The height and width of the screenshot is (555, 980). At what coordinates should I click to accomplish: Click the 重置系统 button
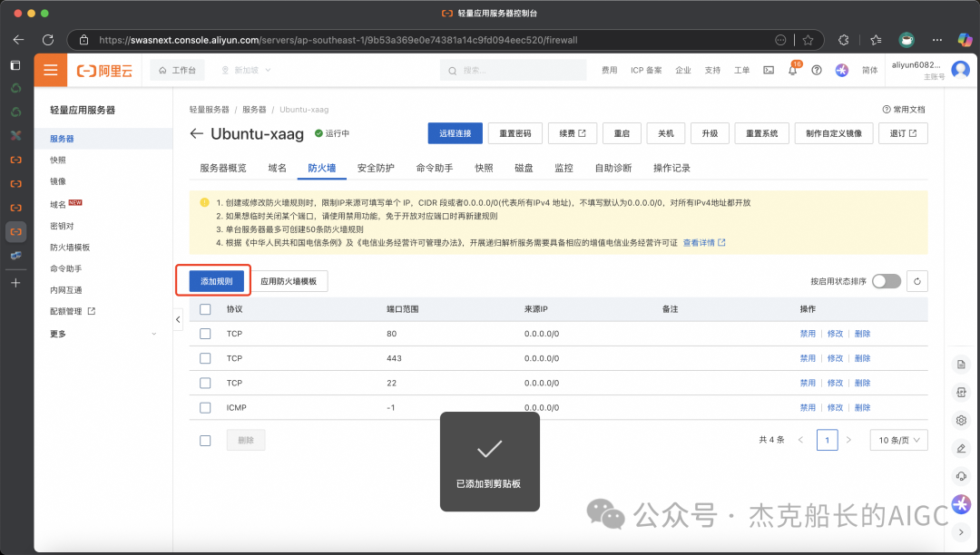762,133
